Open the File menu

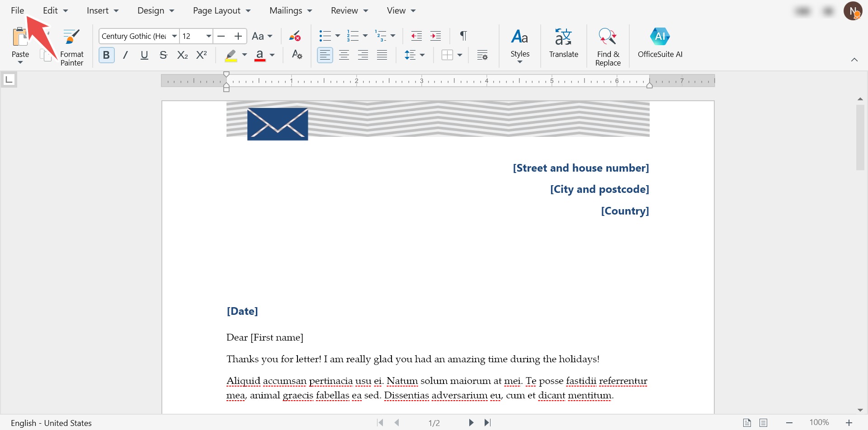pos(17,10)
